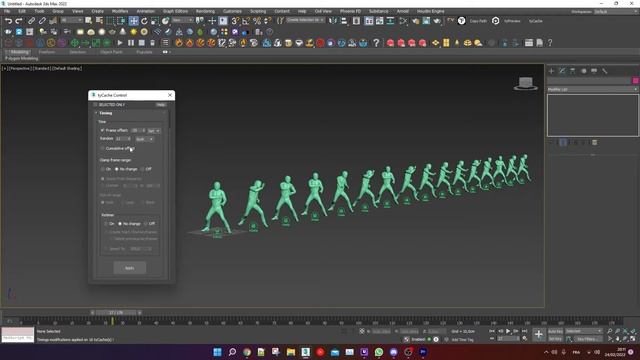Select Off under Clamp frame range
Image resolution: width=640 pixels, height=360 pixels.
[x=142, y=169]
